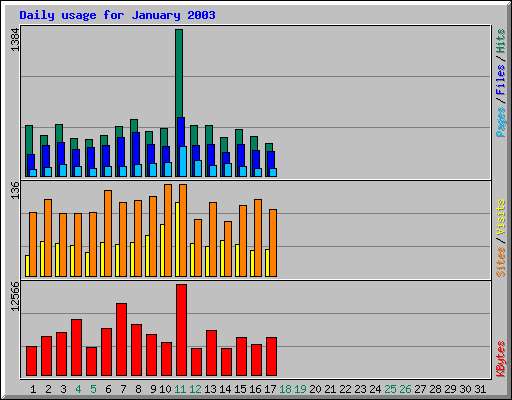Click the red KBytes bar for day 17
512x400 pixels.
[271, 357]
